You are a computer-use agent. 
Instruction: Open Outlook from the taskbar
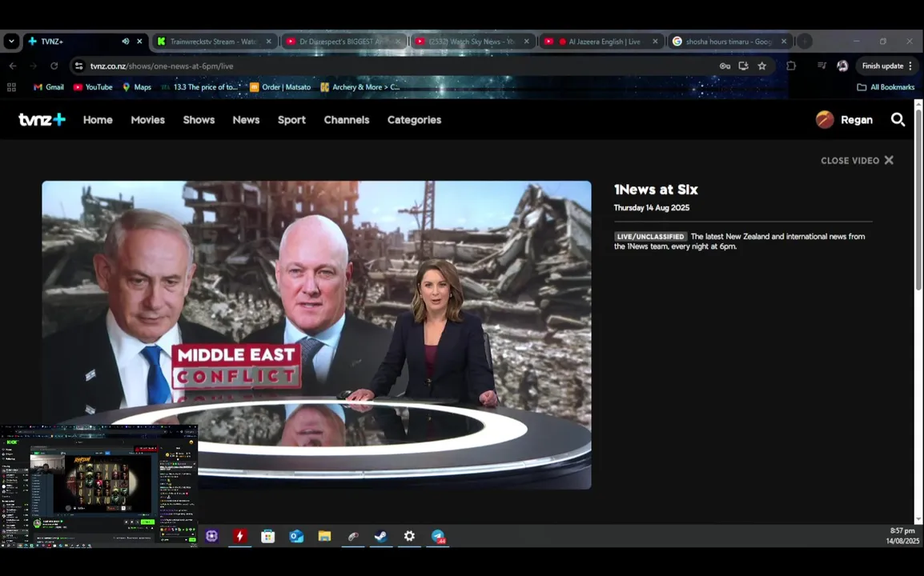(x=296, y=536)
